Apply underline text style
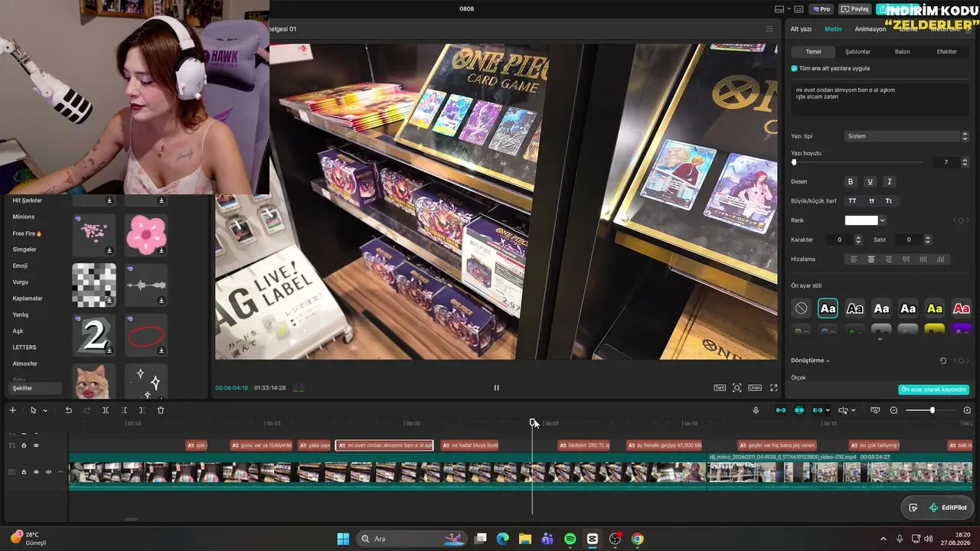The image size is (980, 551). (870, 181)
